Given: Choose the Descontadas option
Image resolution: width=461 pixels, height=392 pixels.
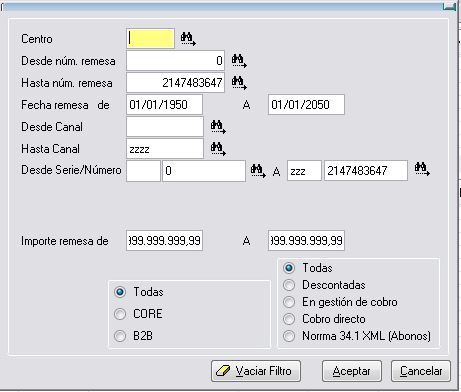Looking at the screenshot, I should coord(289,285).
